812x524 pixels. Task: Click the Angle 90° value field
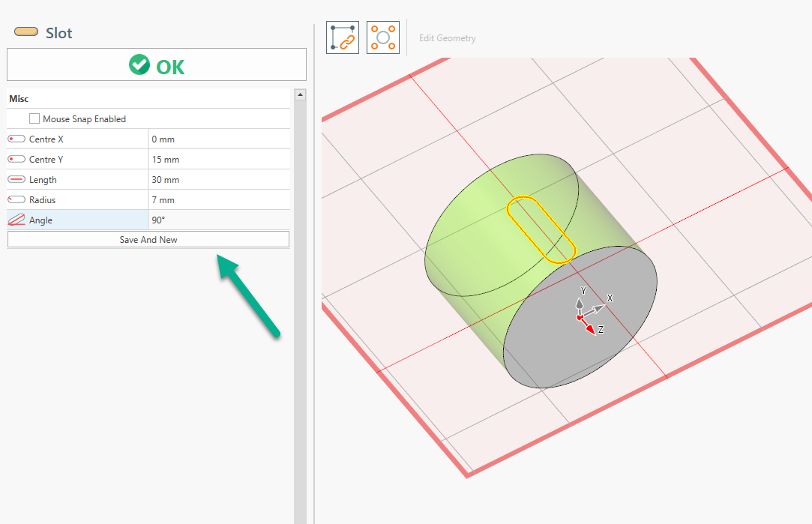(x=218, y=220)
